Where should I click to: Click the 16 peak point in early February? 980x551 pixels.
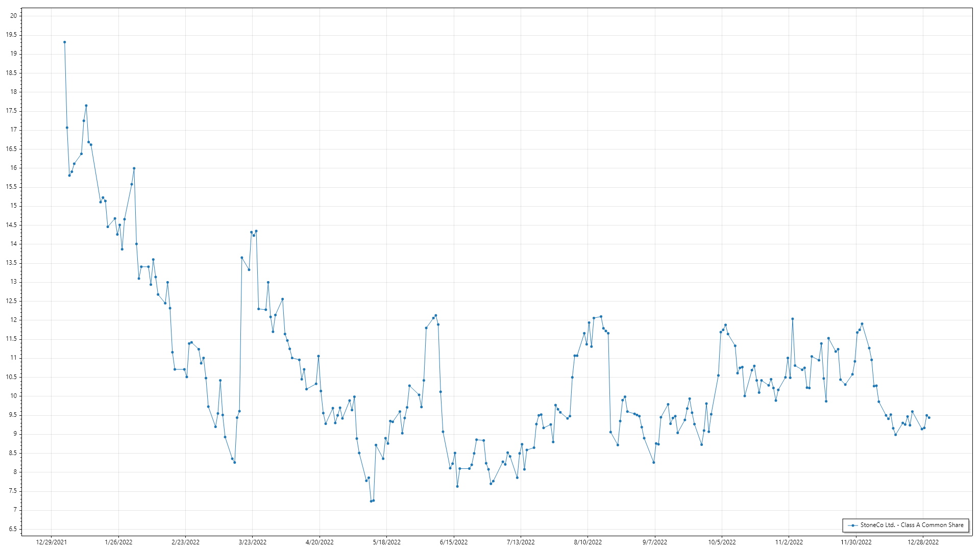(x=134, y=168)
